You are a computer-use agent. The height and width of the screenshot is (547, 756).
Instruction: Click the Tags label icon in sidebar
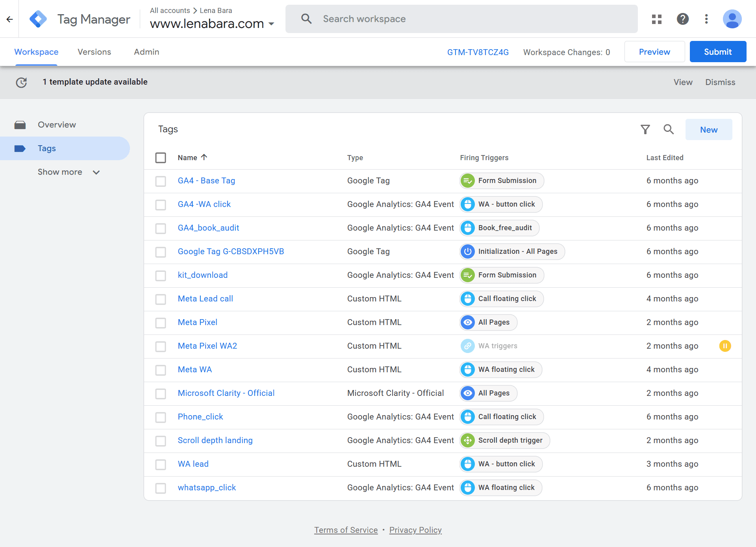coord(20,148)
